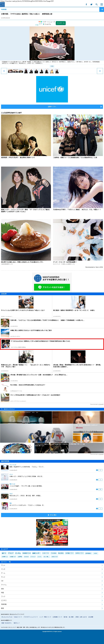Click the LINE friend-add button icon
This screenshot has width=104, height=644.
[x=52, y=287]
